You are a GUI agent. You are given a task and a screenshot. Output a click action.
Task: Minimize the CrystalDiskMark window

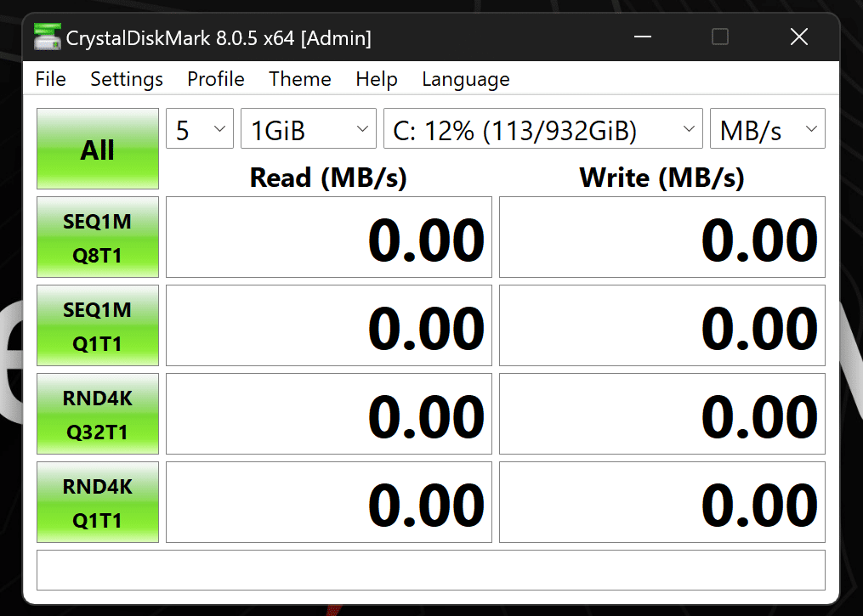point(642,37)
